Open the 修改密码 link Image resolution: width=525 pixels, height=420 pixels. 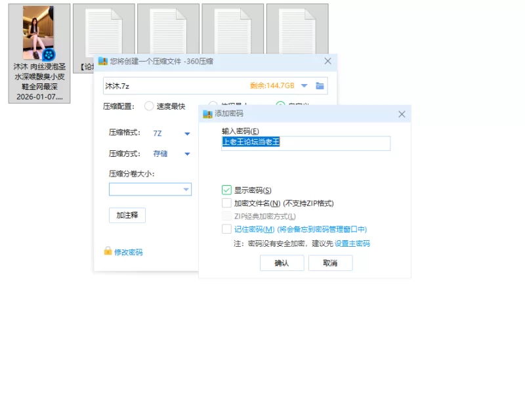coord(129,252)
